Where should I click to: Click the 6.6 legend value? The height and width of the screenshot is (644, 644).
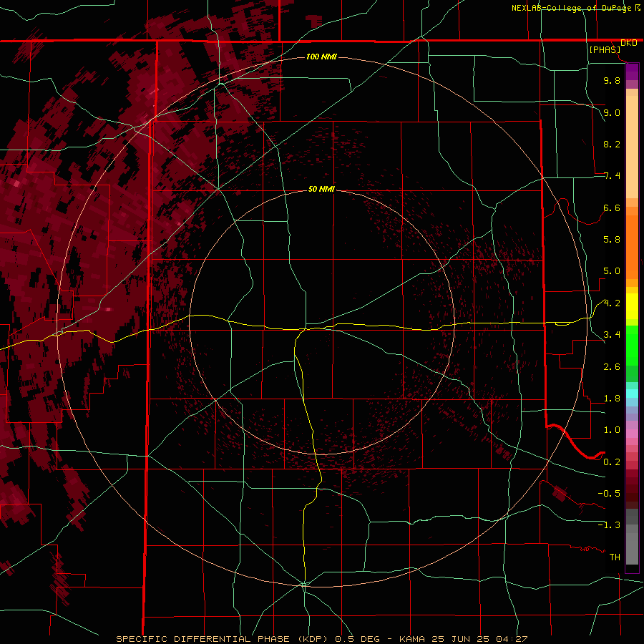pos(612,208)
